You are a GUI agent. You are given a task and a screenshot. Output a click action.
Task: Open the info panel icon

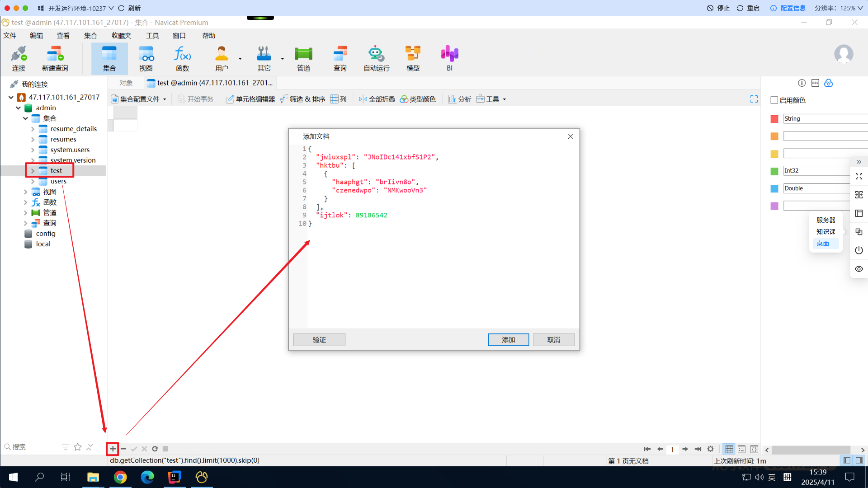point(802,83)
